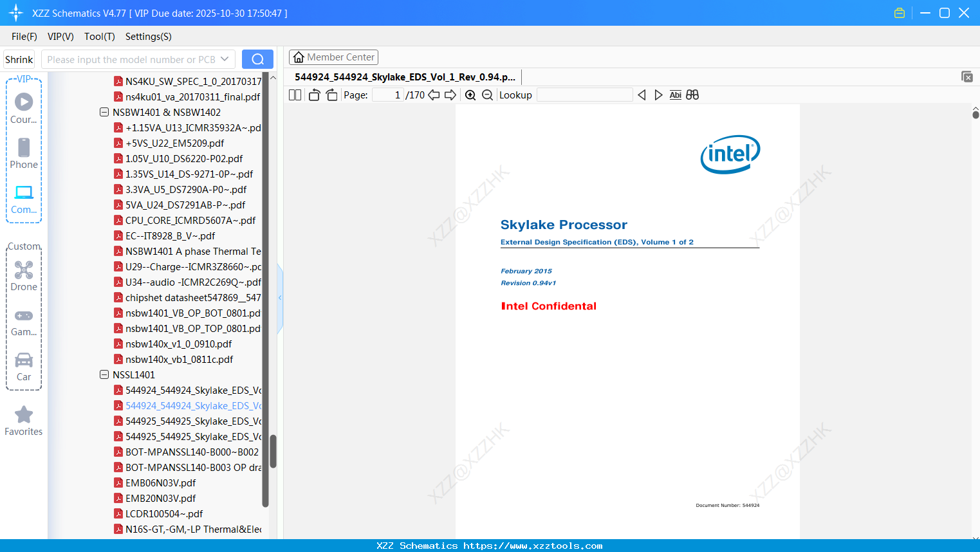Open the Computer category
The width and height of the screenshot is (980, 552).
pos(24,199)
